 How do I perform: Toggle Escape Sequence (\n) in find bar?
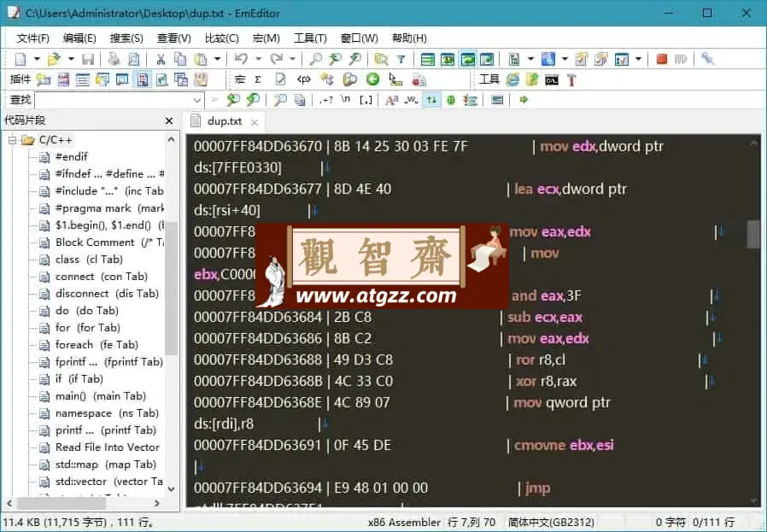coord(345,100)
